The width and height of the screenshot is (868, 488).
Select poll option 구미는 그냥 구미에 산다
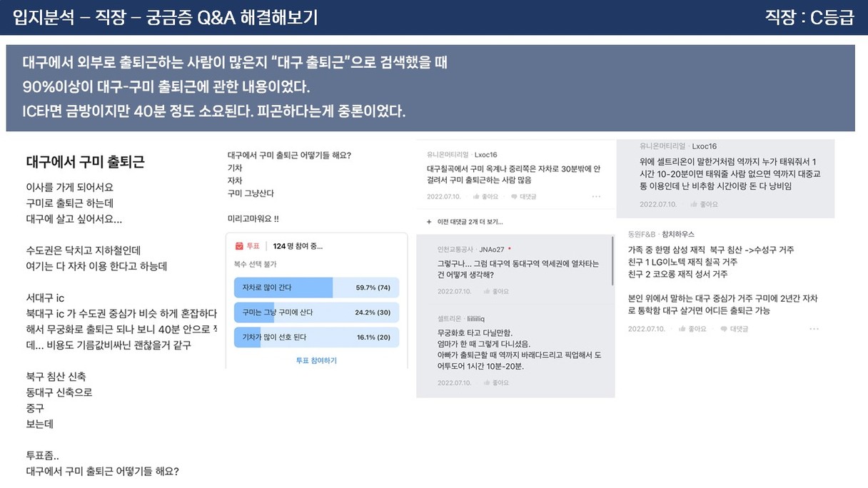coord(316,312)
